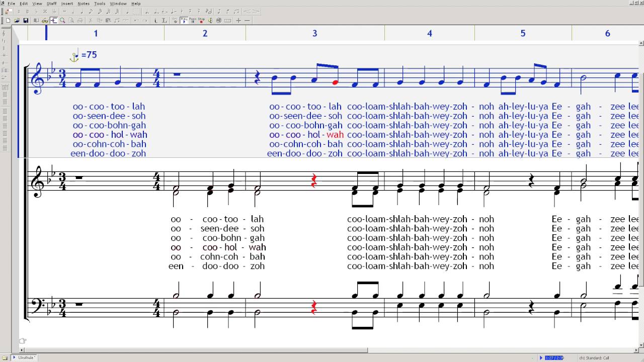Select the magnifying glass zoom tool
The height and width of the screenshot is (362, 644).
point(62,21)
